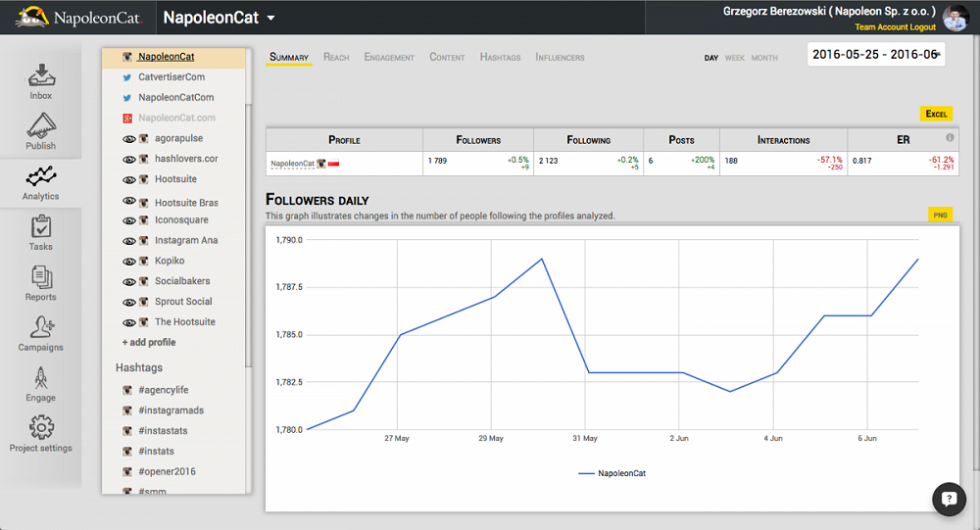Select Day granularity
Viewport: 980px width, 530px height.
click(711, 58)
